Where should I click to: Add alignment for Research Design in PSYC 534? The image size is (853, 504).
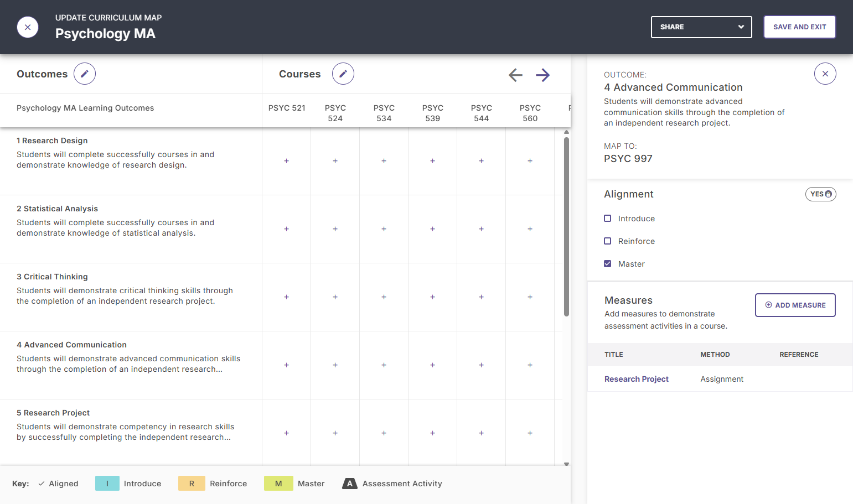click(x=384, y=161)
